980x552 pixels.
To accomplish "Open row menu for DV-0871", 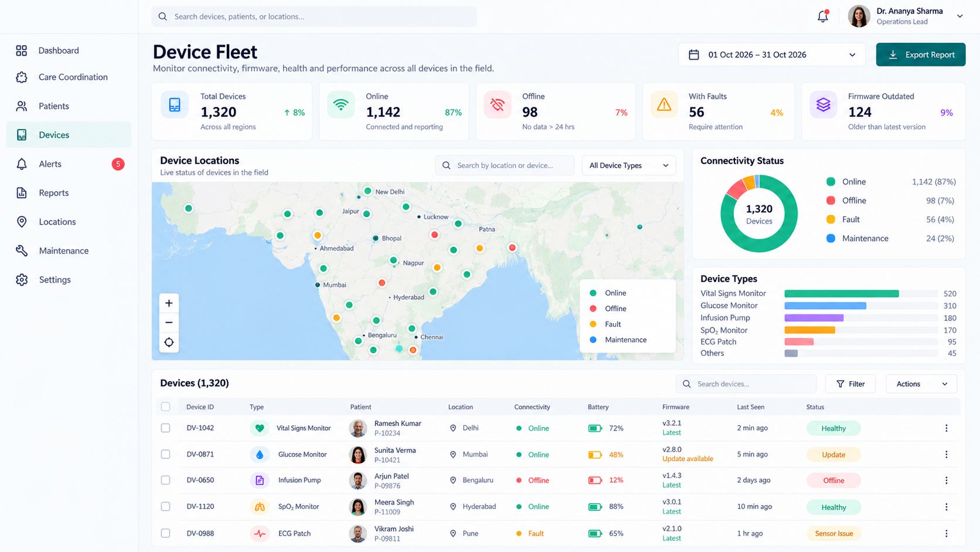I will point(946,455).
